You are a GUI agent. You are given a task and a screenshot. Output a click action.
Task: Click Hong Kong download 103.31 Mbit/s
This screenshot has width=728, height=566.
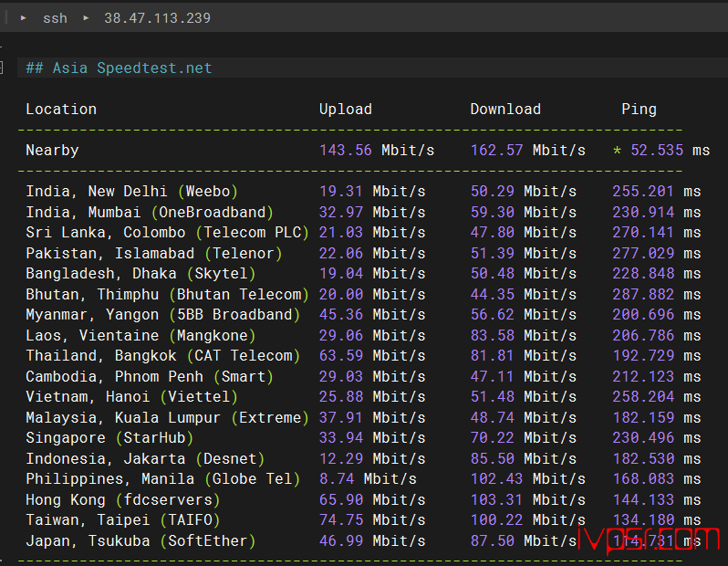pyautogui.click(x=528, y=500)
